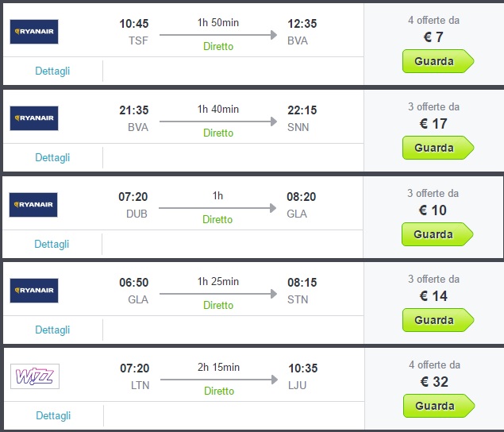Select the 10:45 TSF departure time

pyautogui.click(x=133, y=25)
